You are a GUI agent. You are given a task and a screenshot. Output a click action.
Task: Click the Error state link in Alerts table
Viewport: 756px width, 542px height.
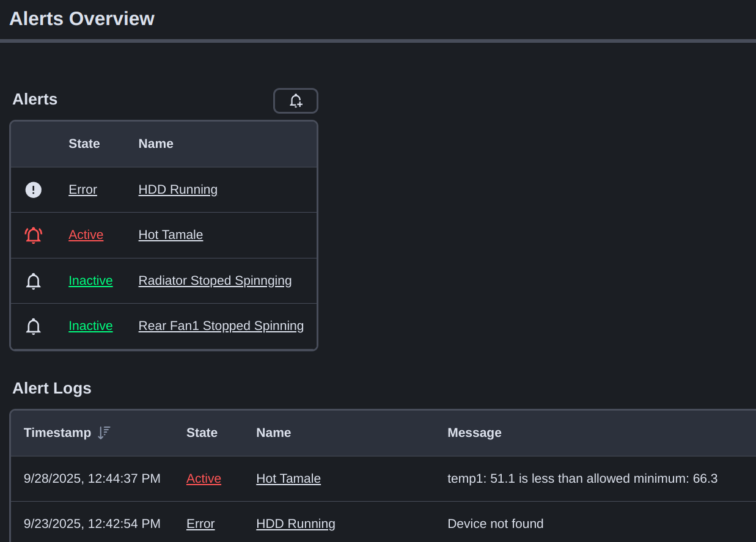coord(83,189)
